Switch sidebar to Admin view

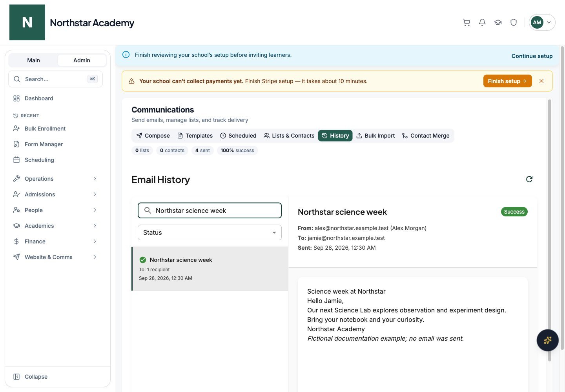click(82, 60)
